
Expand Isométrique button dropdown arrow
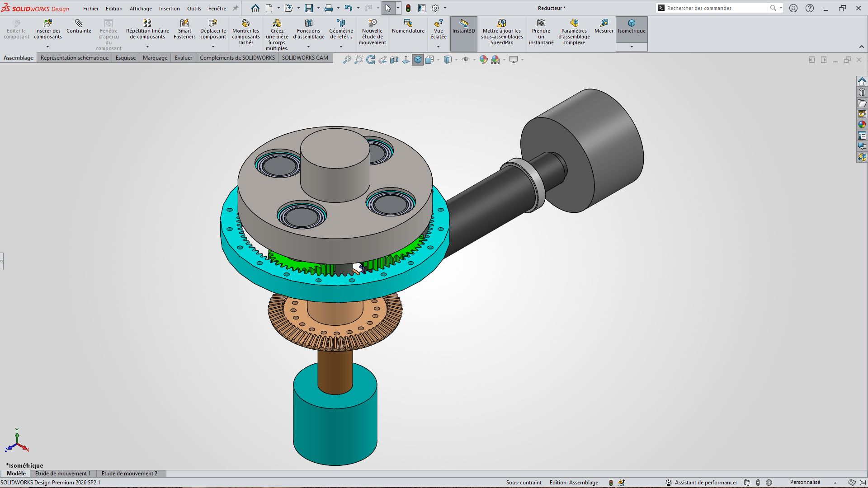tap(632, 47)
